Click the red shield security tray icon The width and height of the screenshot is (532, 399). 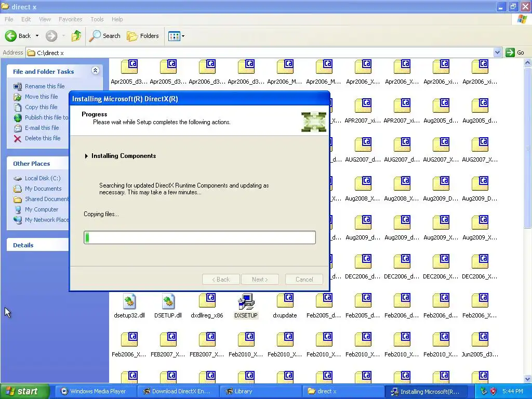[494, 392]
